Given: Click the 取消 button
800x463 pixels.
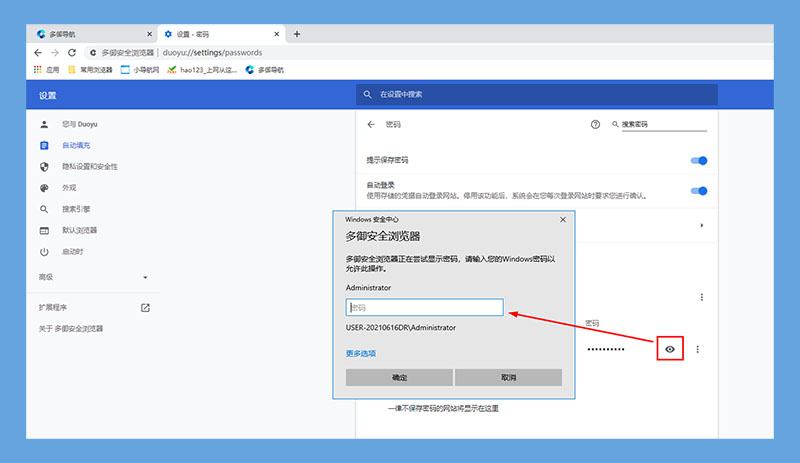Looking at the screenshot, I should (508, 378).
